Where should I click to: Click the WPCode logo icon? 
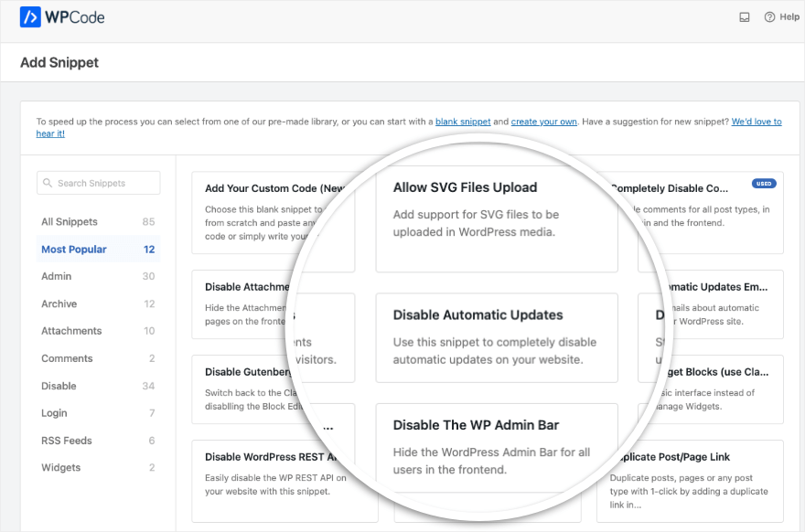pos(30,17)
